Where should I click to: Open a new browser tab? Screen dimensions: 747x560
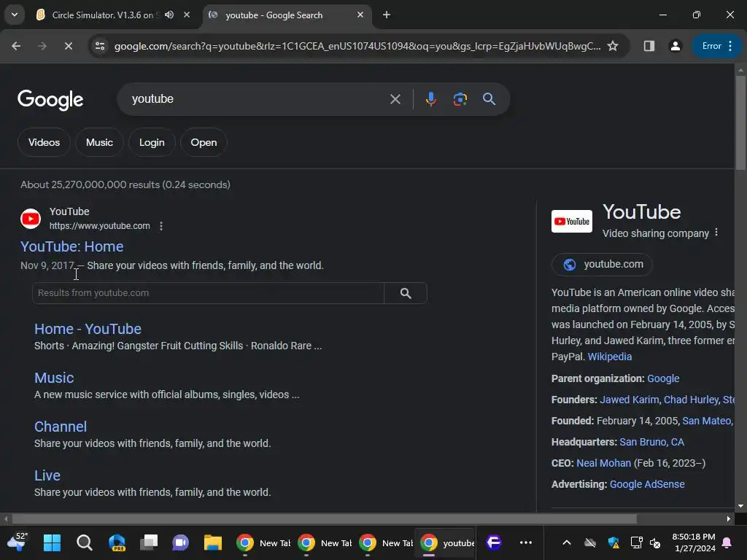coord(387,15)
